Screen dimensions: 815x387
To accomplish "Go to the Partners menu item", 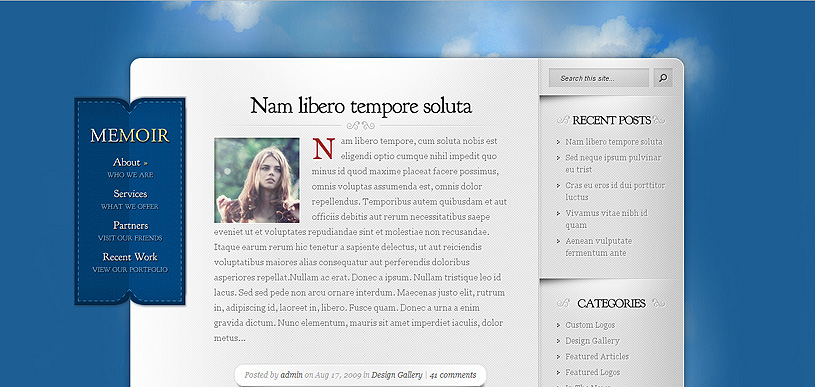I will (x=130, y=225).
